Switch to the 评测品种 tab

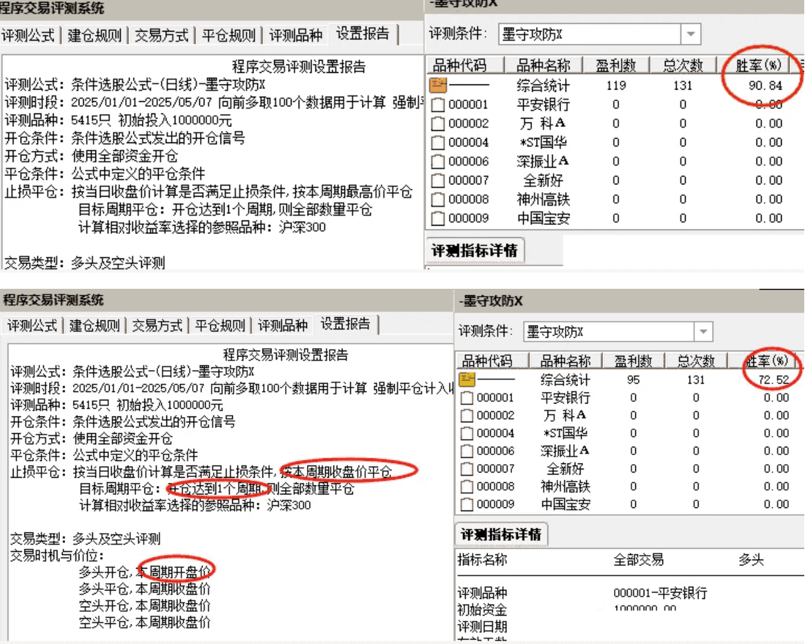pyautogui.click(x=295, y=36)
